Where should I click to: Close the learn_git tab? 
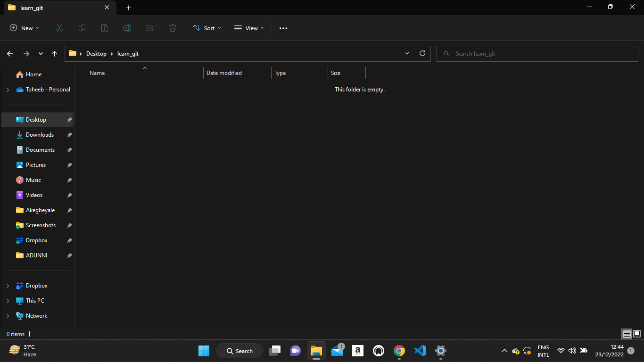[107, 8]
